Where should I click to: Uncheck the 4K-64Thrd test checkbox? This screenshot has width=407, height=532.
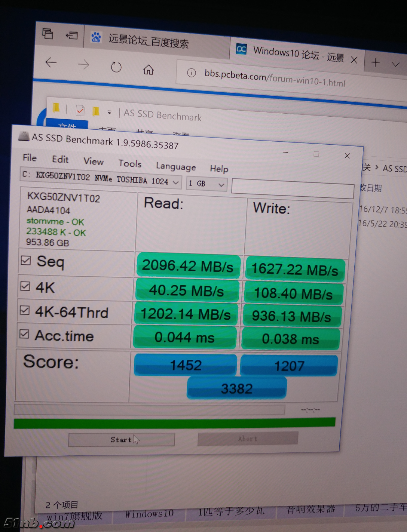click(25, 310)
